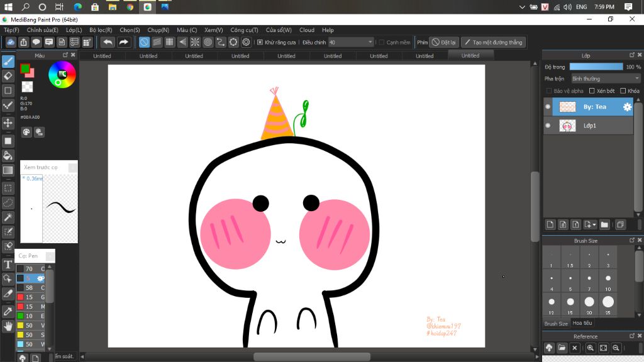Activate the rectangular Select tool
The image size is (644, 362).
(x=8, y=189)
